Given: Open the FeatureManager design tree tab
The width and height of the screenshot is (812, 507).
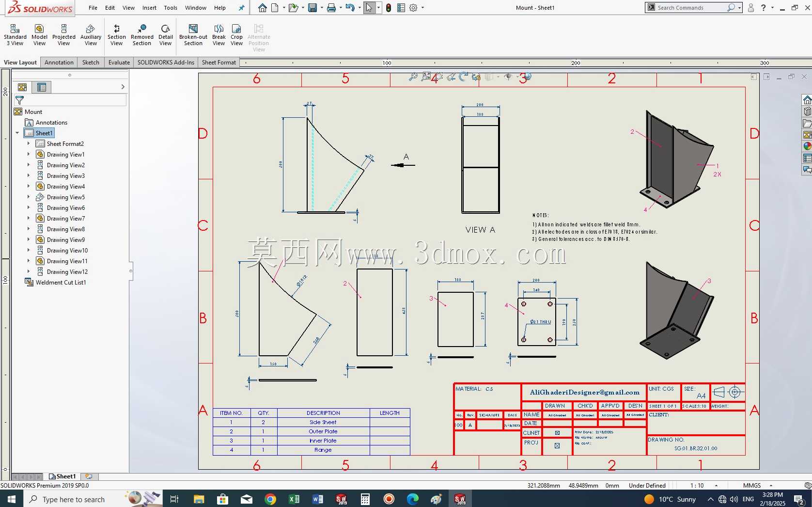Looking at the screenshot, I should click(x=22, y=87).
